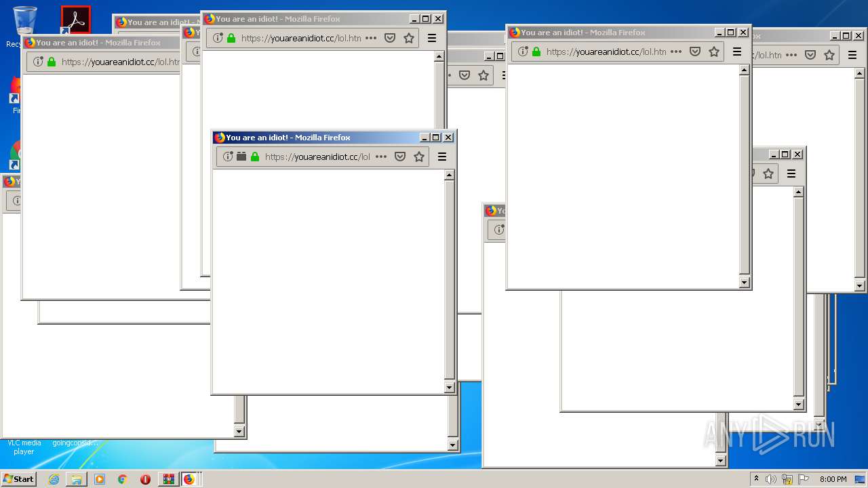Open page actions dots in the large right-side window

pyautogui.click(x=676, y=52)
